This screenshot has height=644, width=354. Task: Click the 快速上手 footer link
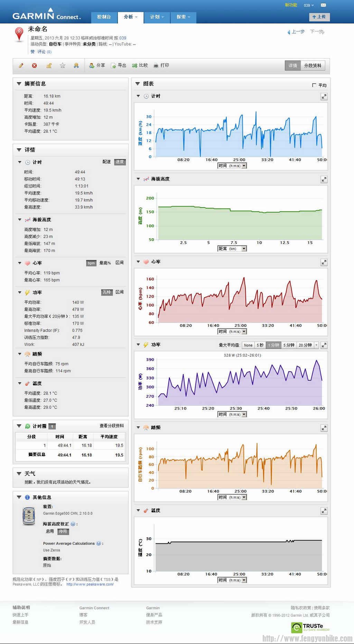pyautogui.click(x=20, y=615)
